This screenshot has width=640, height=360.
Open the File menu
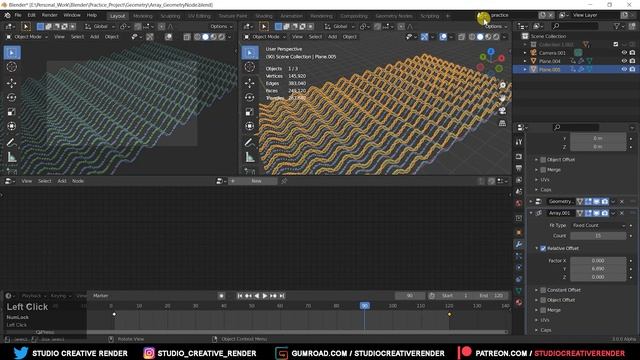point(18,16)
